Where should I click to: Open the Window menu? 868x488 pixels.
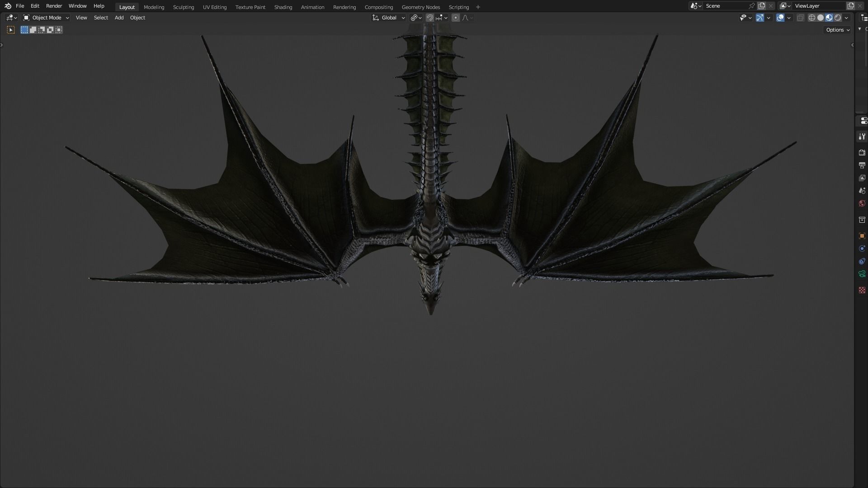[x=77, y=6]
